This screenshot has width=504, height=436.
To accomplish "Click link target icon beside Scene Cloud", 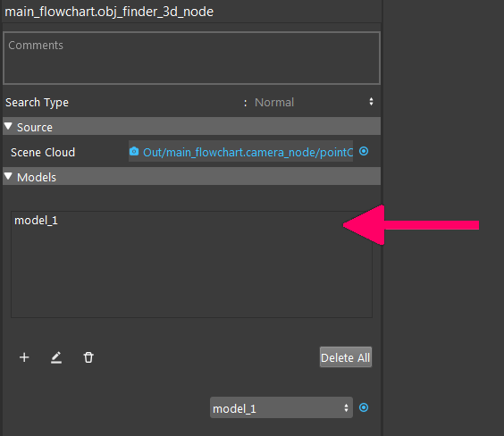I will click(364, 151).
